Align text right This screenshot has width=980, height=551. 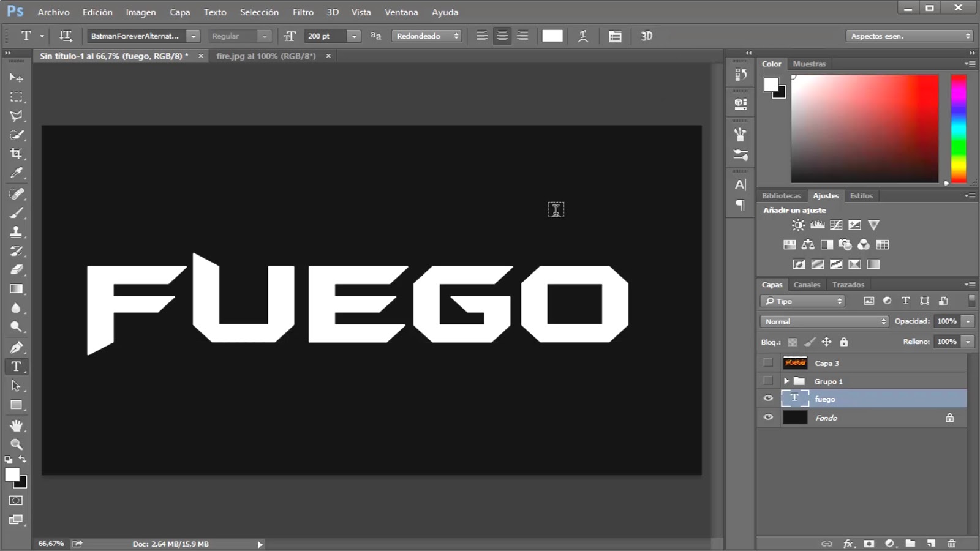pyautogui.click(x=522, y=36)
